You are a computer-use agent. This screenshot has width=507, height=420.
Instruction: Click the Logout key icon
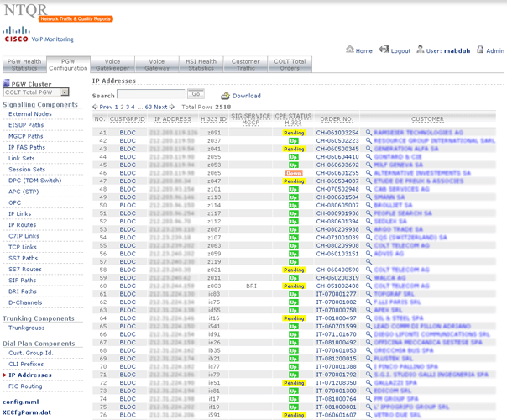pyautogui.click(x=385, y=50)
